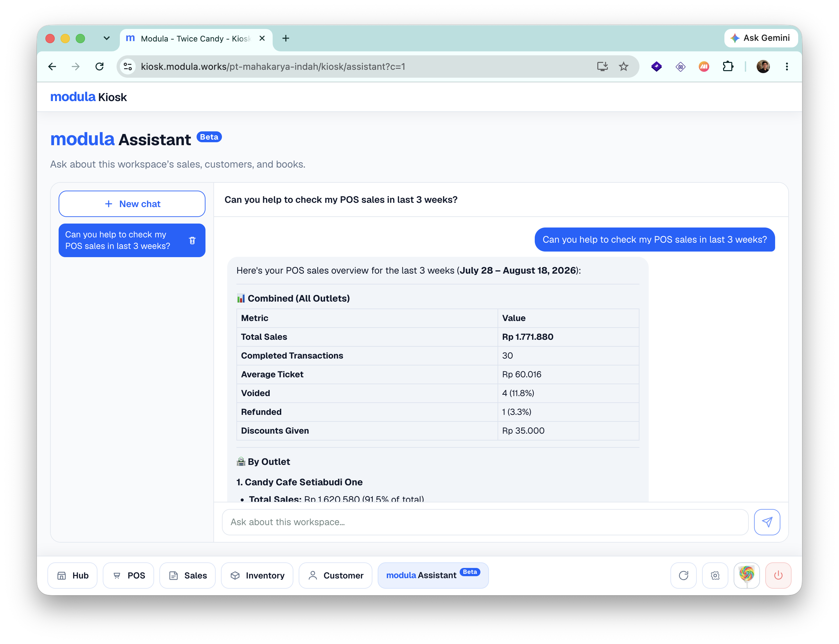Open the Customer tab

(x=336, y=575)
